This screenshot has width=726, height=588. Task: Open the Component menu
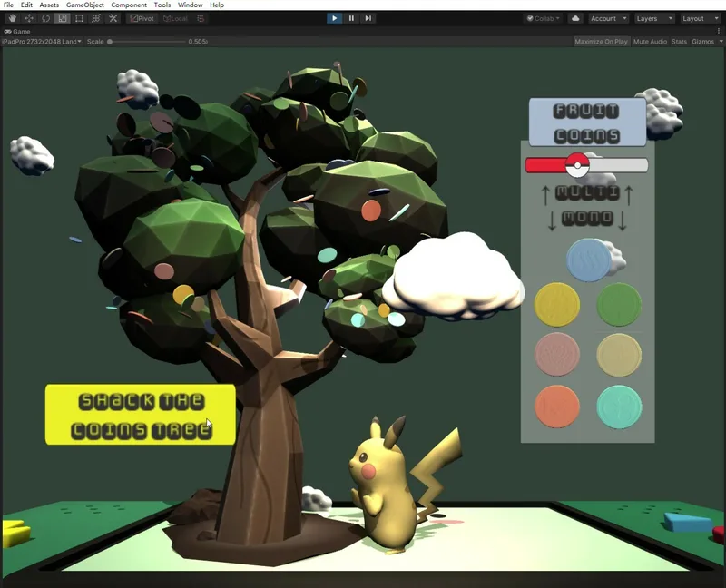129,5
